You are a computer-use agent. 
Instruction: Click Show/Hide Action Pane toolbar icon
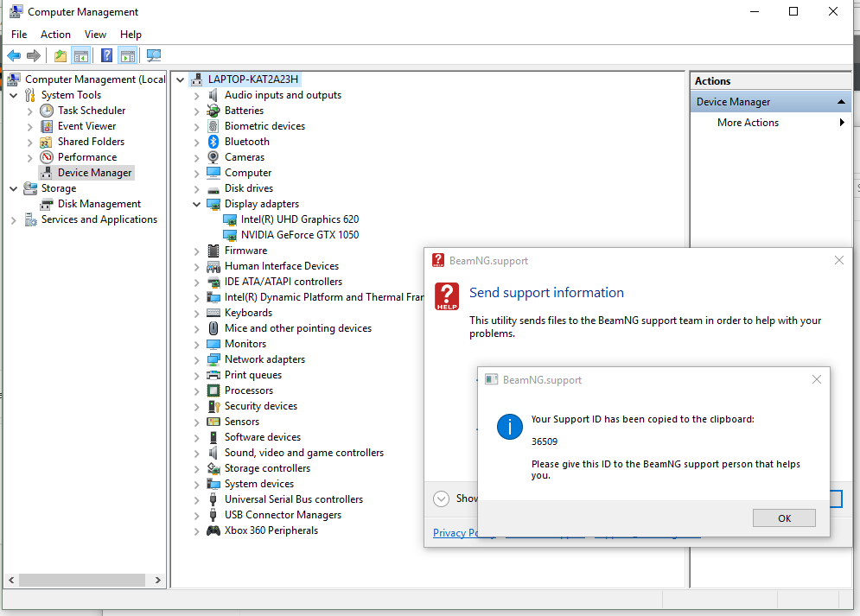pyautogui.click(x=128, y=55)
